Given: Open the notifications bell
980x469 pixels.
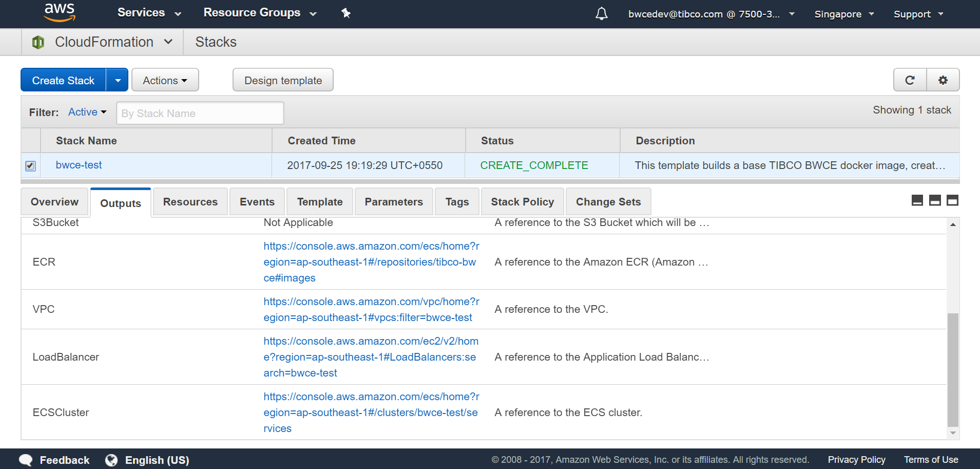Looking at the screenshot, I should point(601,14).
